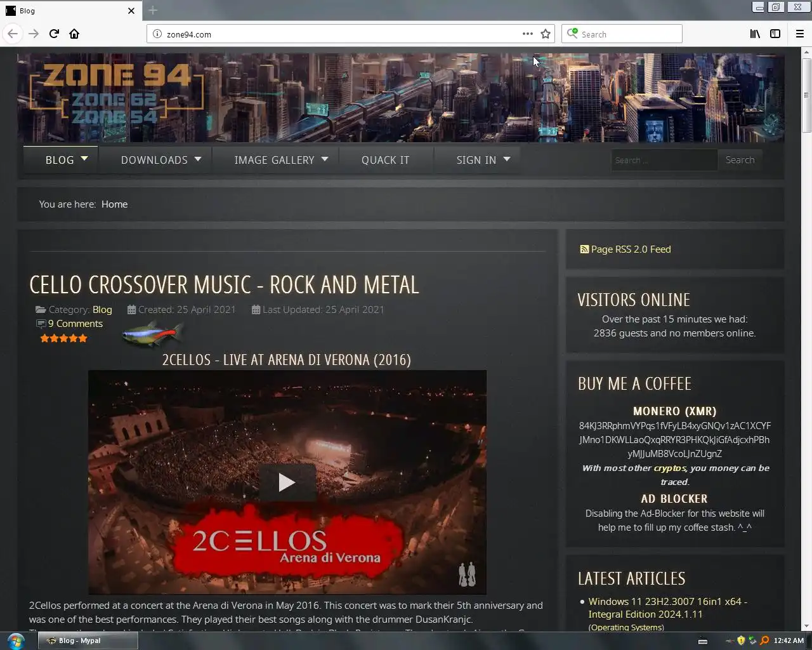Open Windows 11 23H2.3007 16in1 article
This screenshot has height=650, width=812.
pyautogui.click(x=667, y=607)
